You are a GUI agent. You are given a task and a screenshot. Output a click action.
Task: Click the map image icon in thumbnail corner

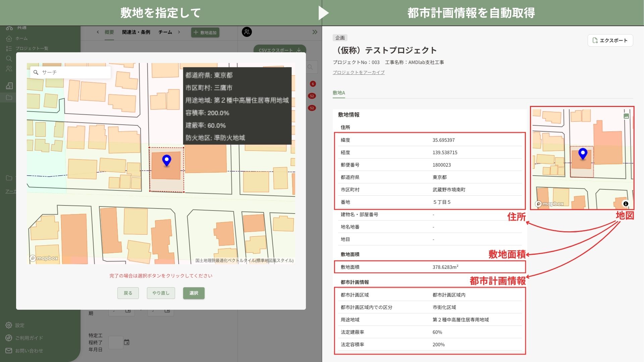click(x=626, y=116)
